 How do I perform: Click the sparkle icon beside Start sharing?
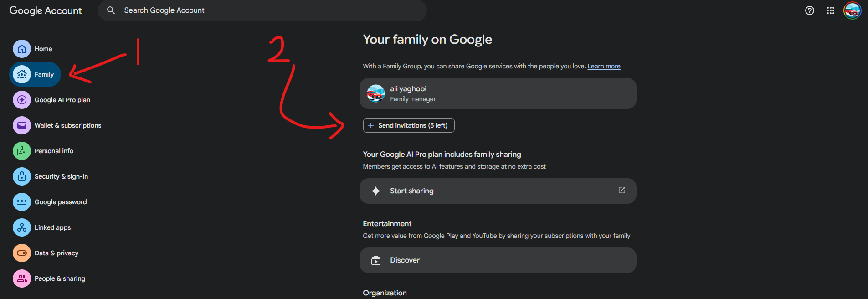pos(376,191)
